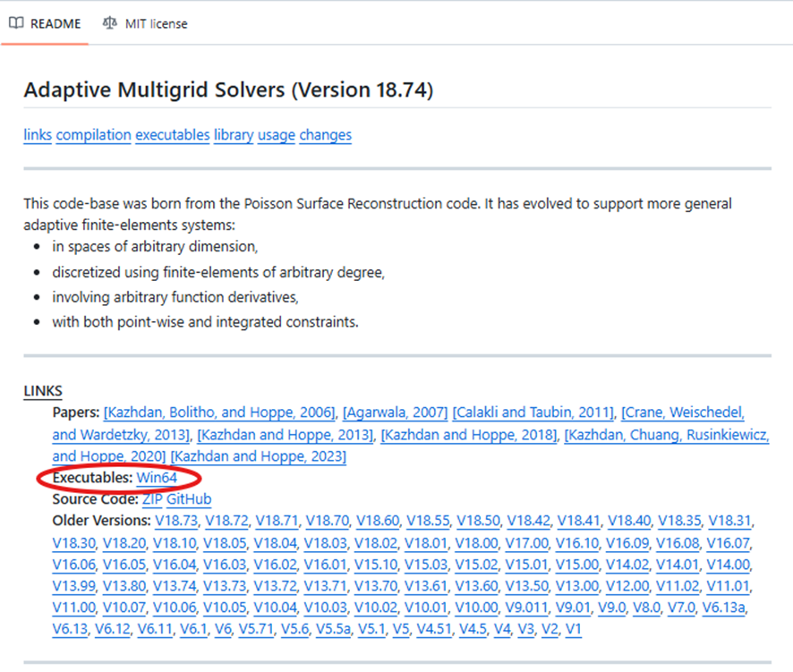Open older version V6.13
This screenshot has width=793, height=672.
[x=70, y=630]
